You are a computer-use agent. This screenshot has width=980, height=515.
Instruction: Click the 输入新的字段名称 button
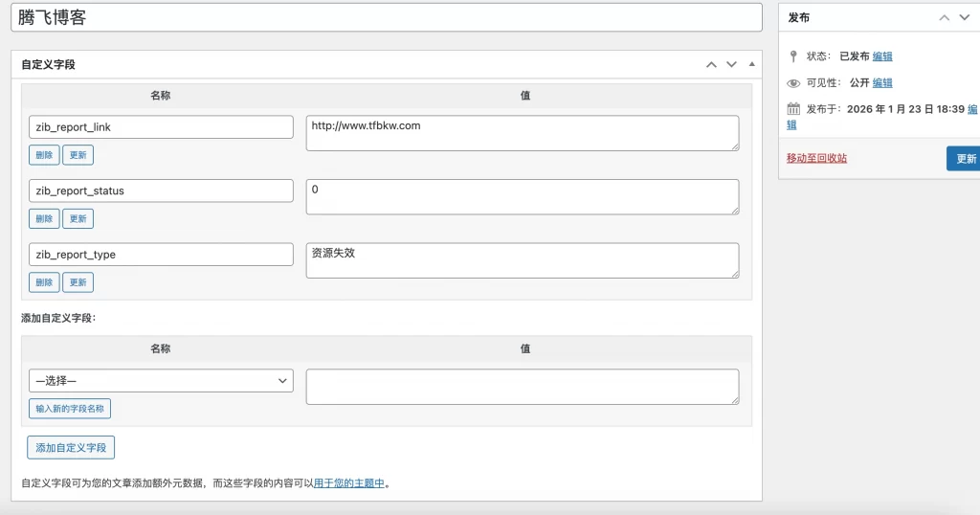[70, 409]
